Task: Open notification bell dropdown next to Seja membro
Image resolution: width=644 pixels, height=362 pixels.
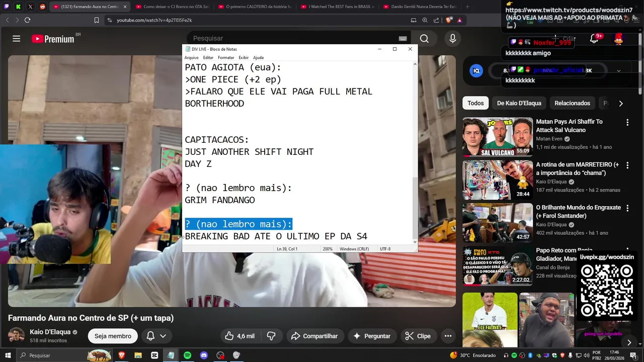Action: (x=156, y=336)
